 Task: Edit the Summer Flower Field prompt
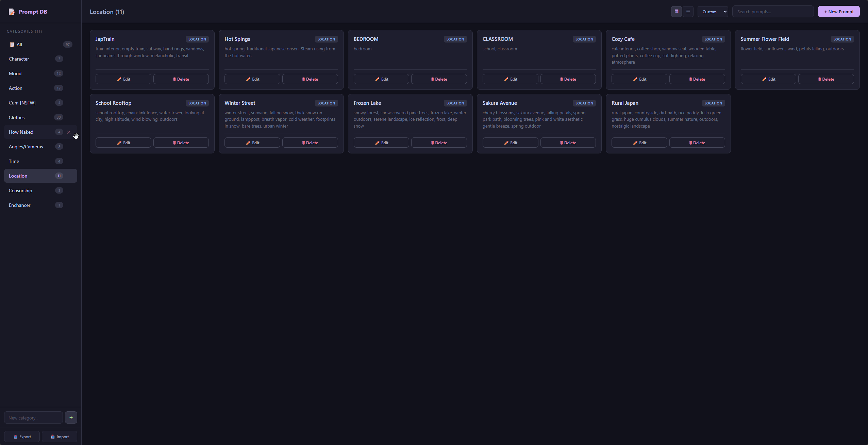[768, 79]
